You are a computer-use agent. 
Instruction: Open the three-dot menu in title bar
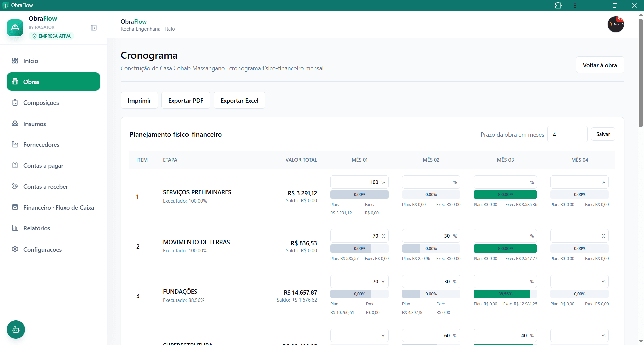point(575,5)
